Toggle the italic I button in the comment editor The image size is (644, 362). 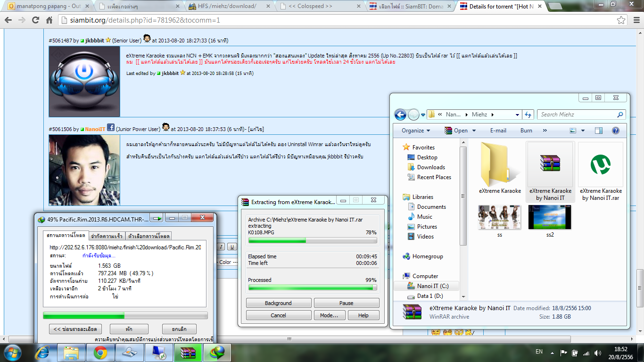(221, 247)
